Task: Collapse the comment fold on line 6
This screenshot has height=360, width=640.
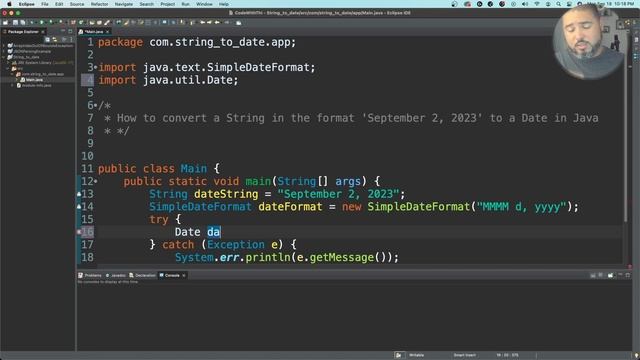Action: [96, 105]
